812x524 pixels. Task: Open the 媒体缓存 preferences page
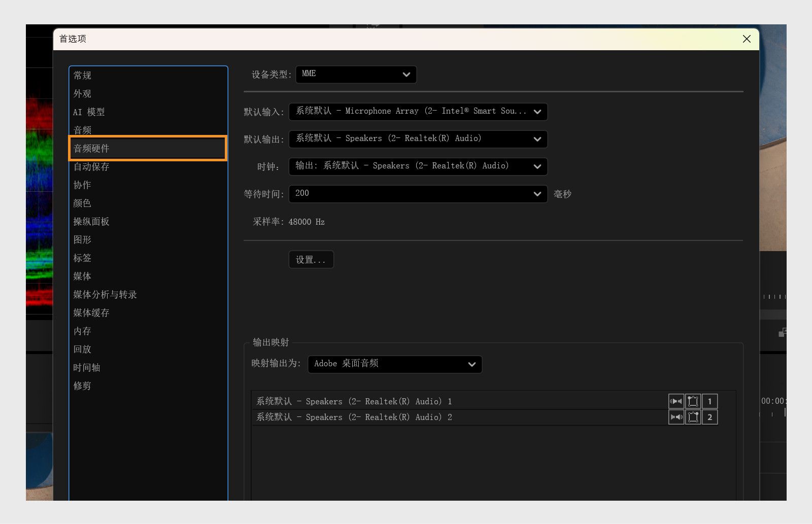90,312
